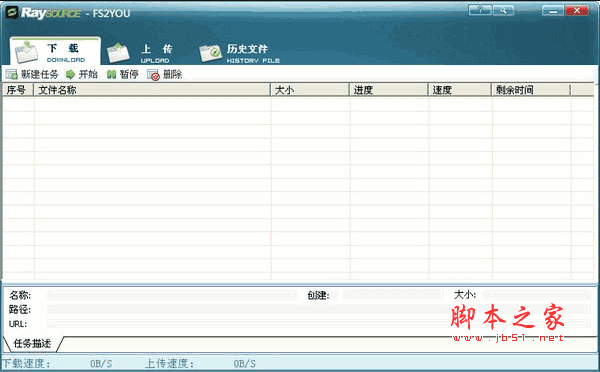Sort by 进度 column header
This screenshot has height=372, width=600.
point(389,90)
